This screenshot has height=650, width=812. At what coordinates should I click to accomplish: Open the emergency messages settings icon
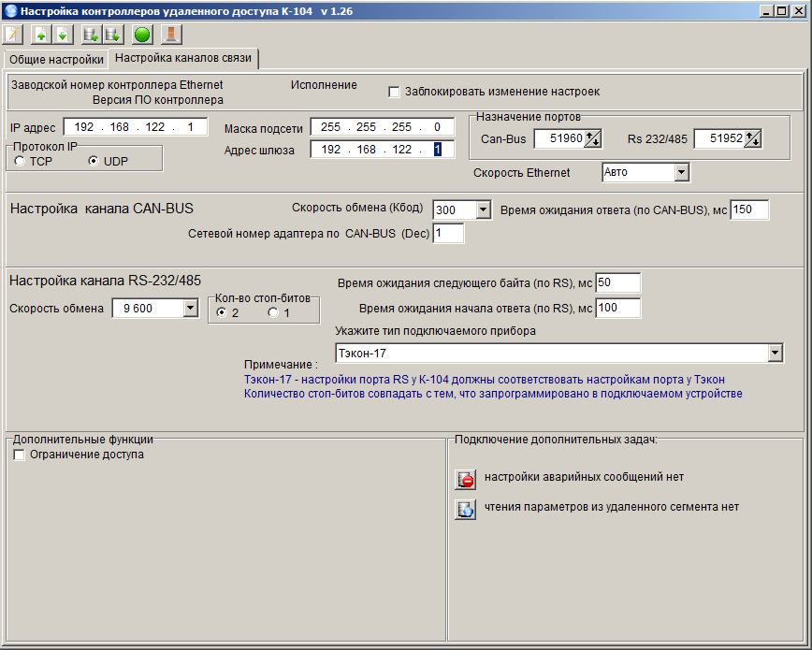click(465, 479)
